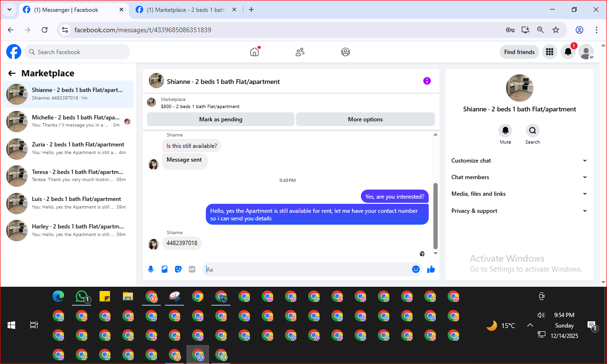Attach a photo using the image icon
607x364 pixels.
pos(165,269)
